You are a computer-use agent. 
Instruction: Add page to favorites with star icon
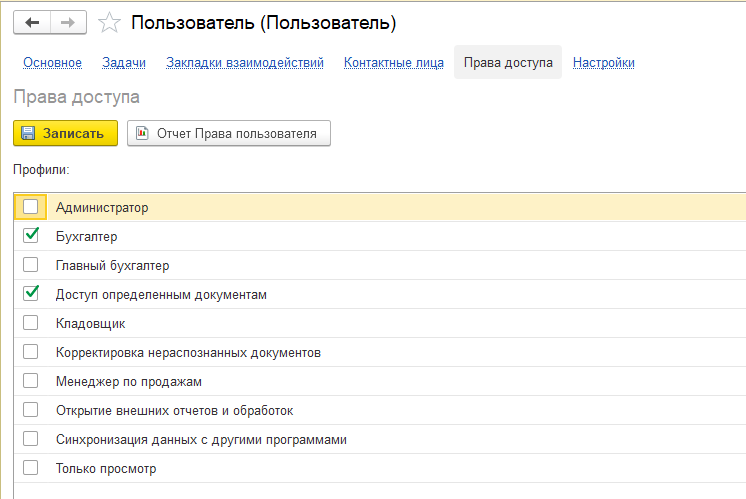coord(111,22)
